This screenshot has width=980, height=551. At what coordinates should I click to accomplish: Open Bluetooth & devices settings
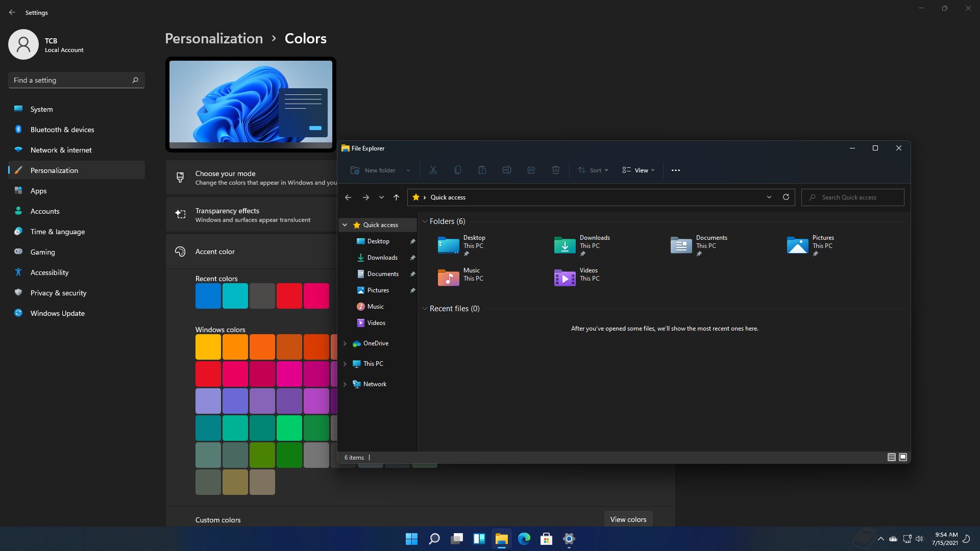point(77,130)
